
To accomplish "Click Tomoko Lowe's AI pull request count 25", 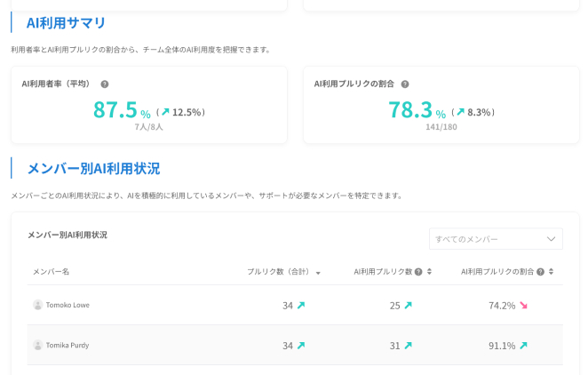I will coord(395,306).
